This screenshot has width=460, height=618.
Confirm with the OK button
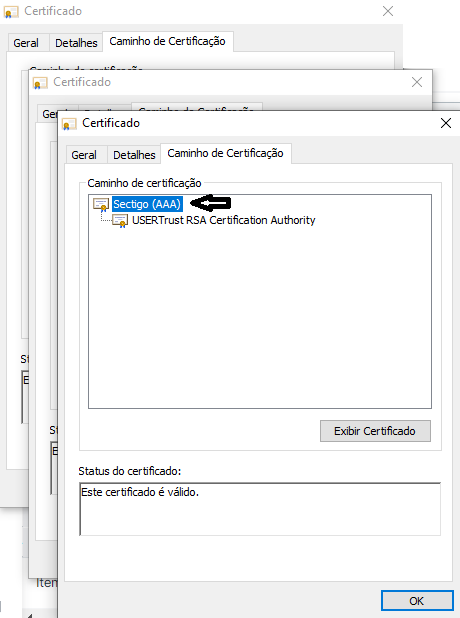pos(417,601)
